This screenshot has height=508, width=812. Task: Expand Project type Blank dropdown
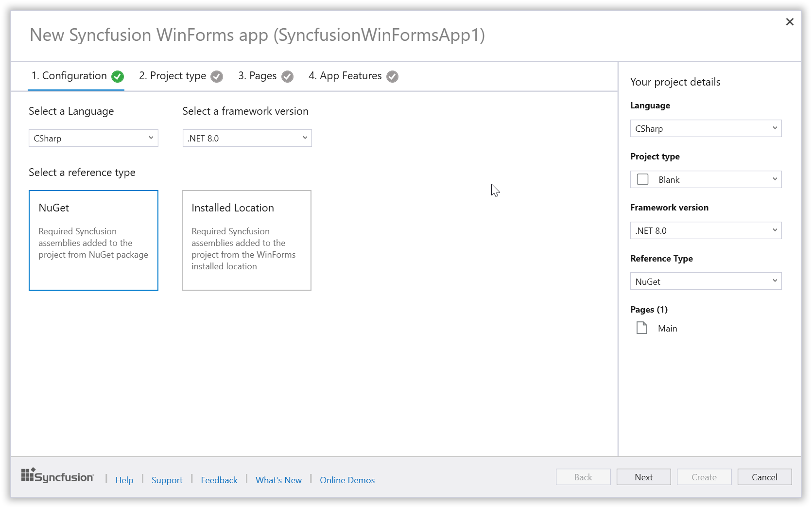point(706,179)
